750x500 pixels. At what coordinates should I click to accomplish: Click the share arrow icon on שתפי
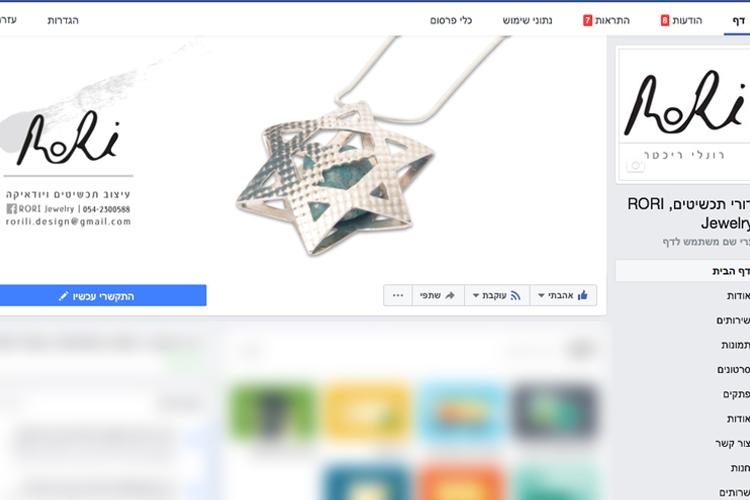(450, 295)
